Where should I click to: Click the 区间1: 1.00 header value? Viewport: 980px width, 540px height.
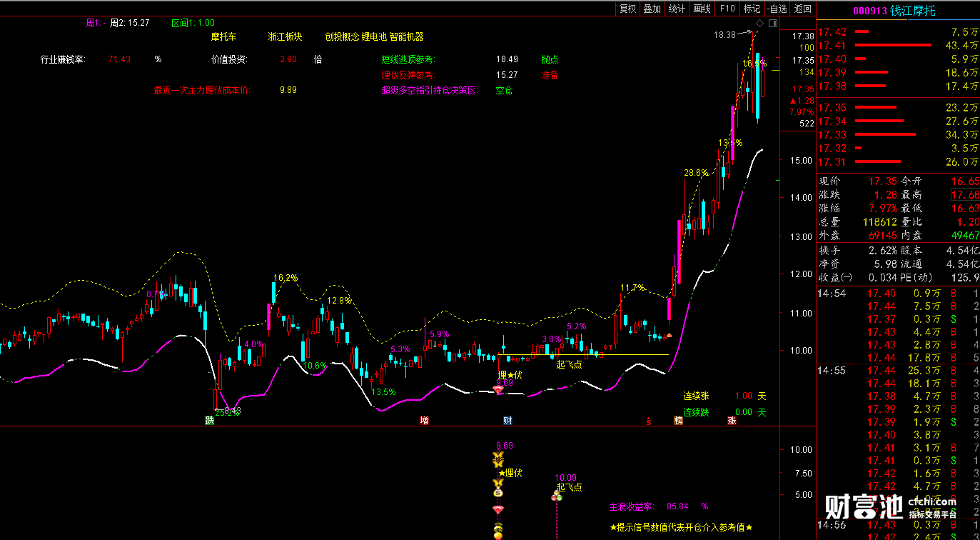click(x=193, y=23)
